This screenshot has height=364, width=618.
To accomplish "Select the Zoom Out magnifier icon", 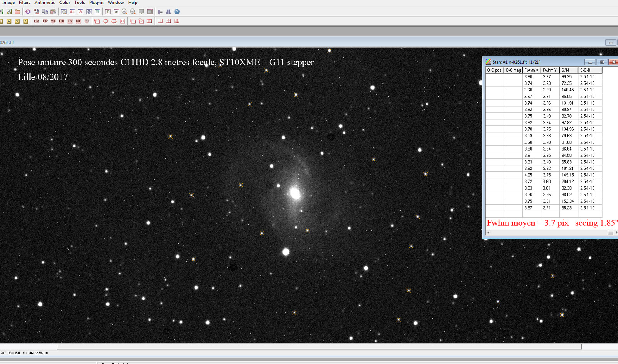I will point(132,12).
